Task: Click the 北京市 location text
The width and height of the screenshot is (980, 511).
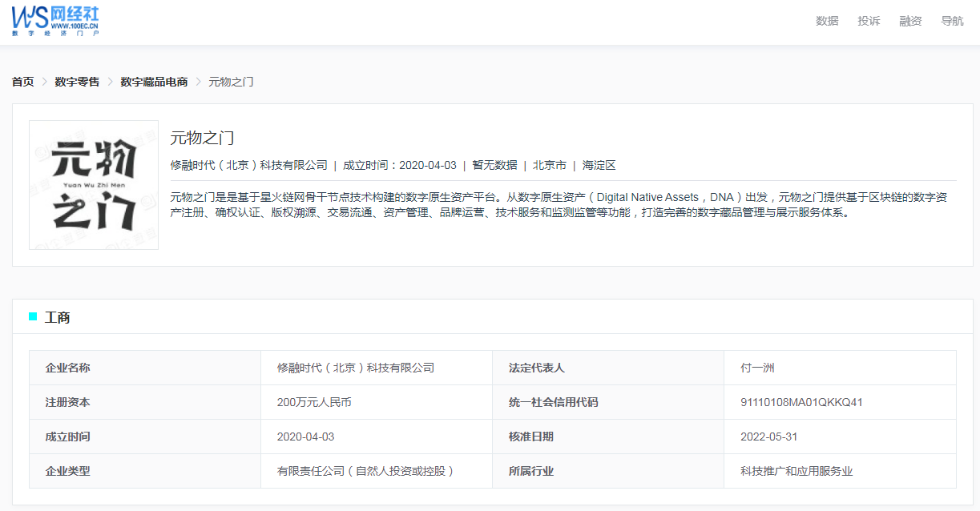Action: pos(550,165)
